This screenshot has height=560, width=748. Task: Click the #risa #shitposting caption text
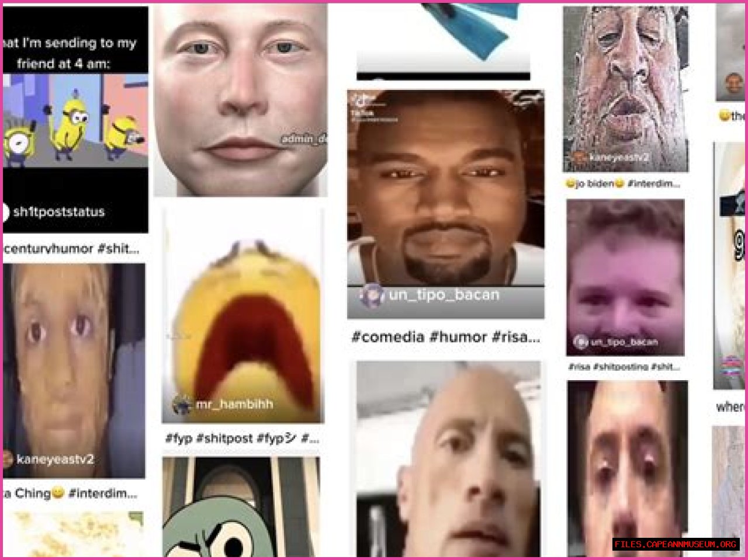click(624, 367)
